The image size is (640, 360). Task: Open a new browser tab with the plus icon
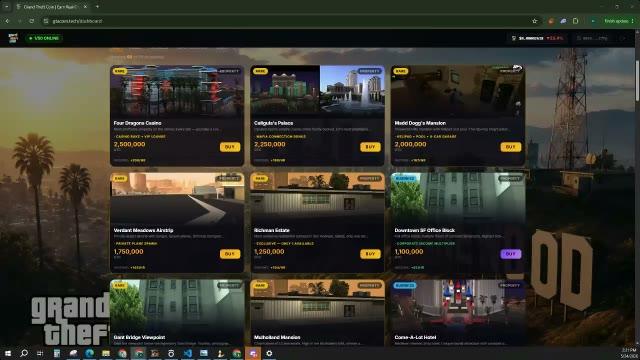click(x=97, y=7)
